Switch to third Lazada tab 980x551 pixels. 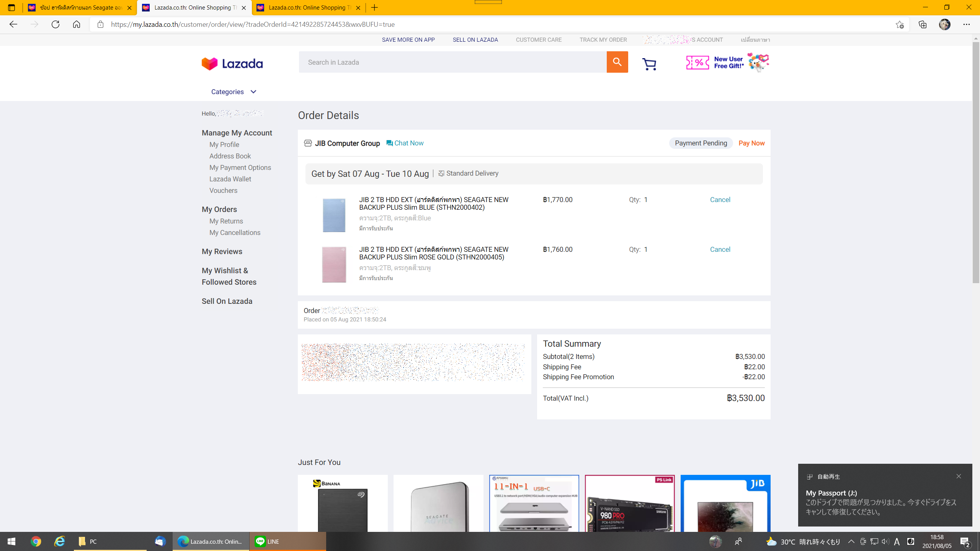(309, 8)
